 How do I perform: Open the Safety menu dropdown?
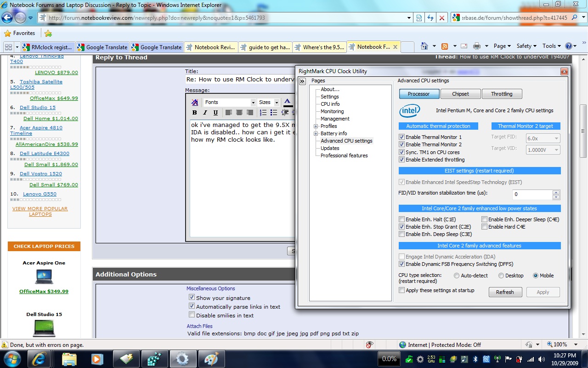[527, 46]
